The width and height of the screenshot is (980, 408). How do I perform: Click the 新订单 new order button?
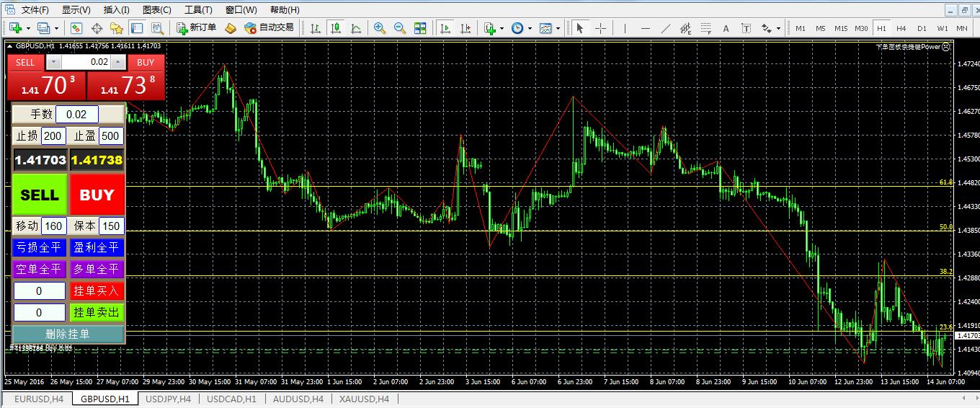click(x=196, y=28)
